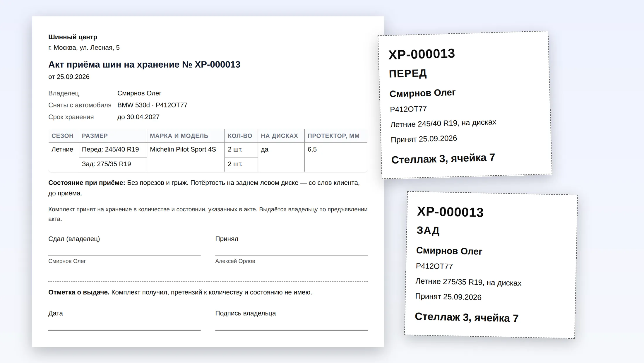Click the 'ПЕРЕД' heading on the upper tag
Screen dimensions: 644x363
pyautogui.click(x=408, y=73)
